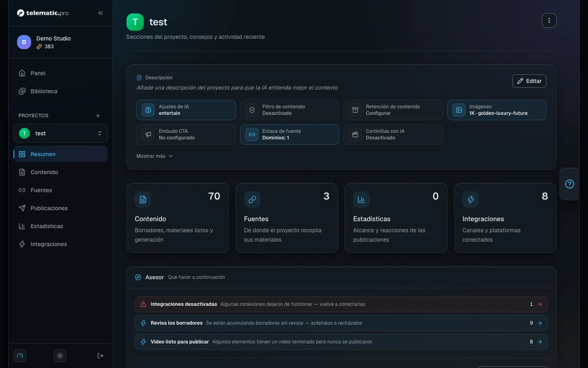Click the gauge icon at sidebar bottom
This screenshot has width=588, height=368.
pyautogui.click(x=20, y=356)
